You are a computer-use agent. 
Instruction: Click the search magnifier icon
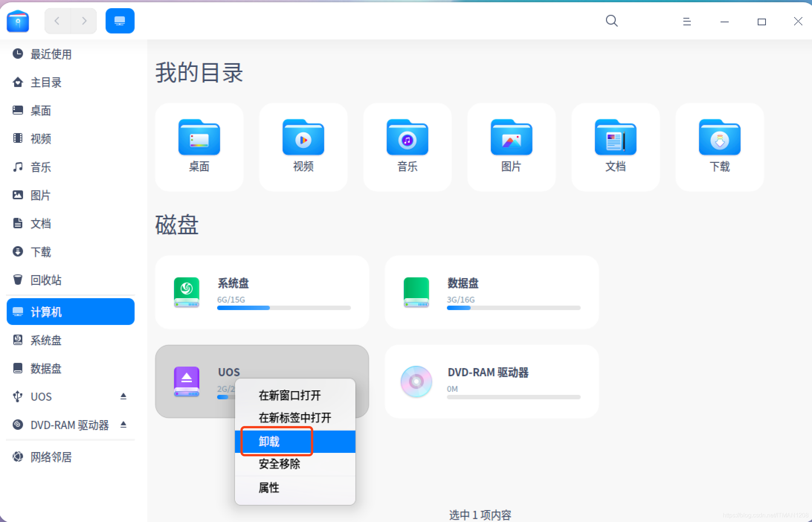(x=612, y=21)
